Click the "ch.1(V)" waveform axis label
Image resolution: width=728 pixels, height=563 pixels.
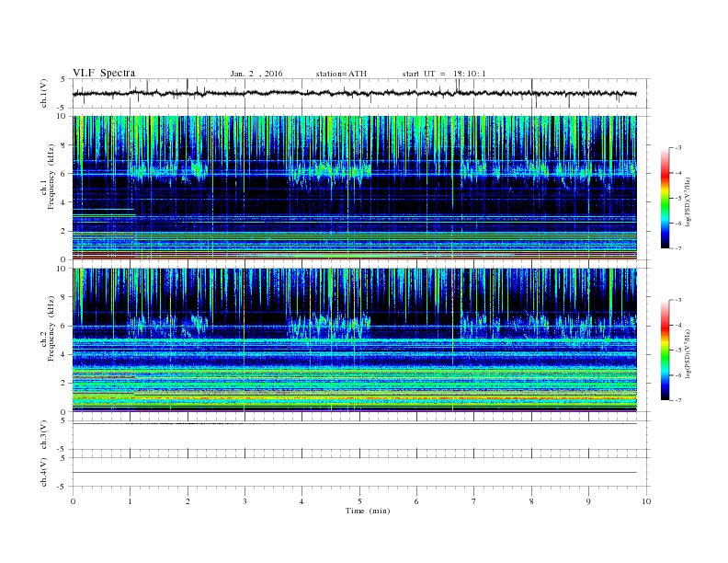(x=44, y=93)
